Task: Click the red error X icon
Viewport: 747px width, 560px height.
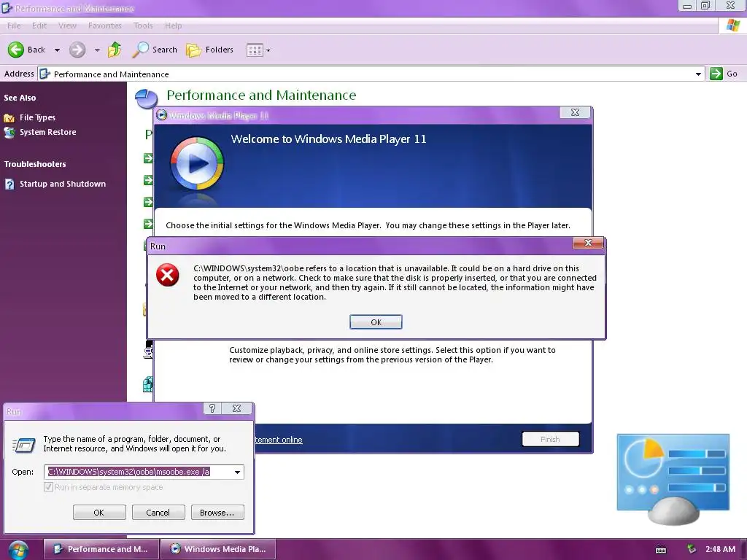Action: point(168,275)
